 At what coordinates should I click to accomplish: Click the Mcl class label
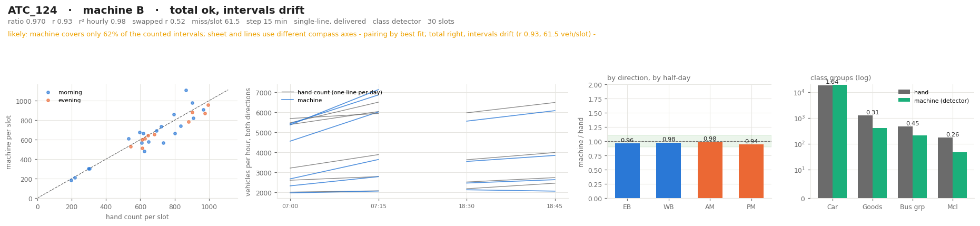pyautogui.click(x=953, y=207)
